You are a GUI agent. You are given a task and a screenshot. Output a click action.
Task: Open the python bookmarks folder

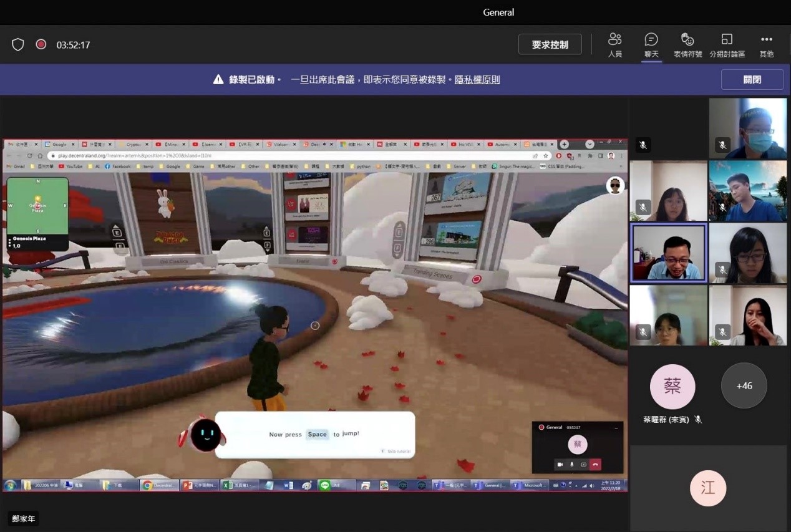pyautogui.click(x=360, y=167)
